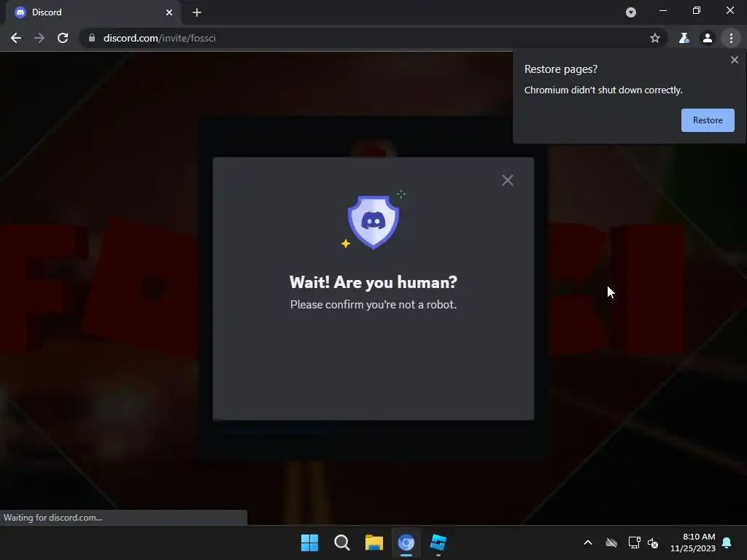Click the 'Wait! Are you human?' heading

[x=373, y=282]
